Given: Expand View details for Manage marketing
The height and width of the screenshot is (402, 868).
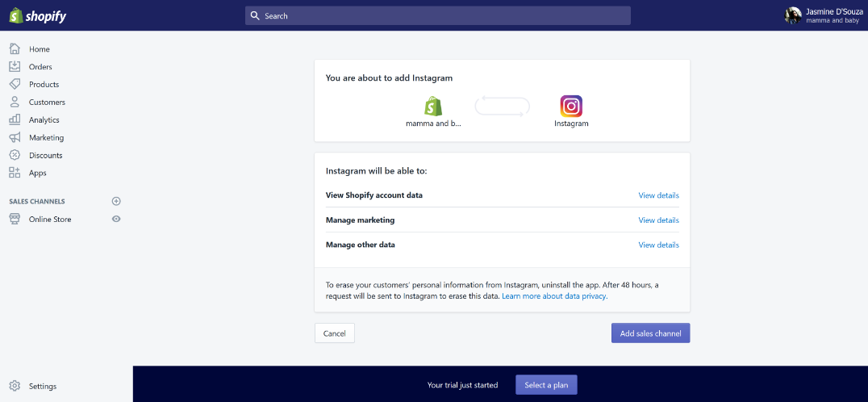Looking at the screenshot, I should (659, 220).
